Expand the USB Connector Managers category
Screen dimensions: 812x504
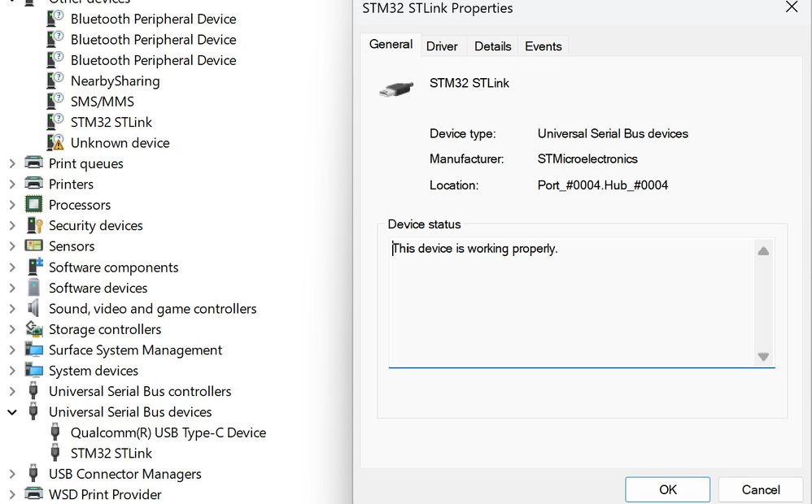(12, 474)
